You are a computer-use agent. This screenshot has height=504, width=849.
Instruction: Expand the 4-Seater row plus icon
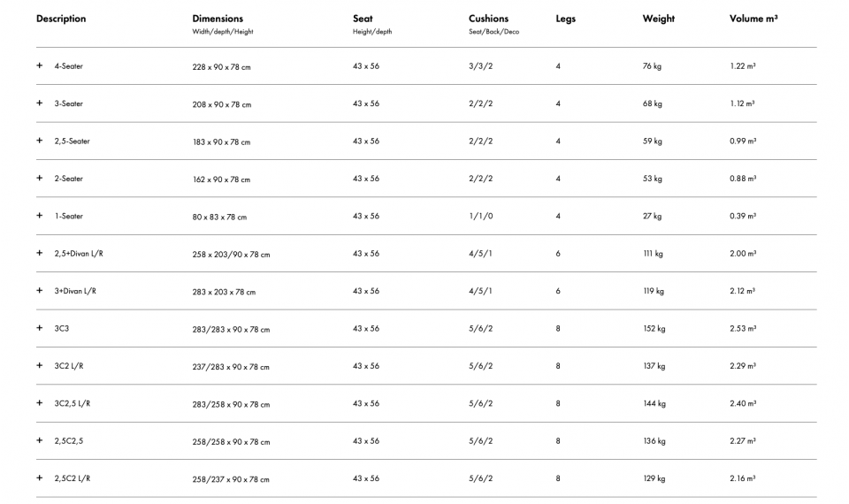(39, 65)
